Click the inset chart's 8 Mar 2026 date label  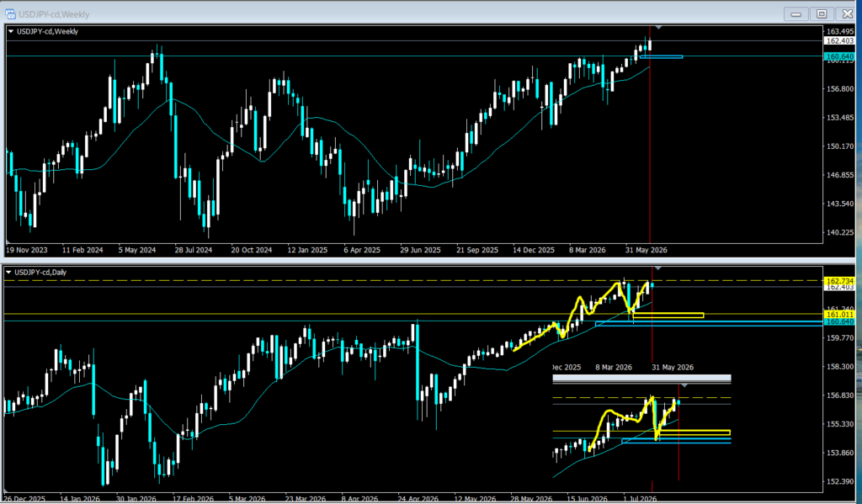point(614,367)
